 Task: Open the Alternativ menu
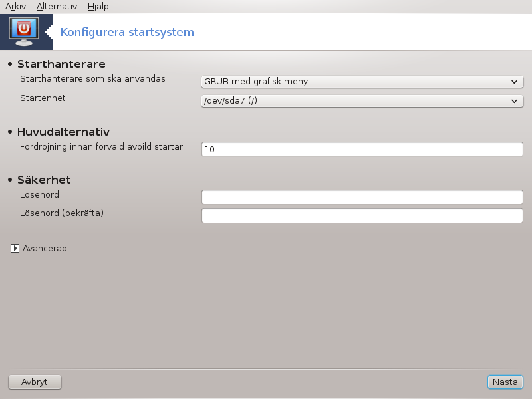(57, 6)
